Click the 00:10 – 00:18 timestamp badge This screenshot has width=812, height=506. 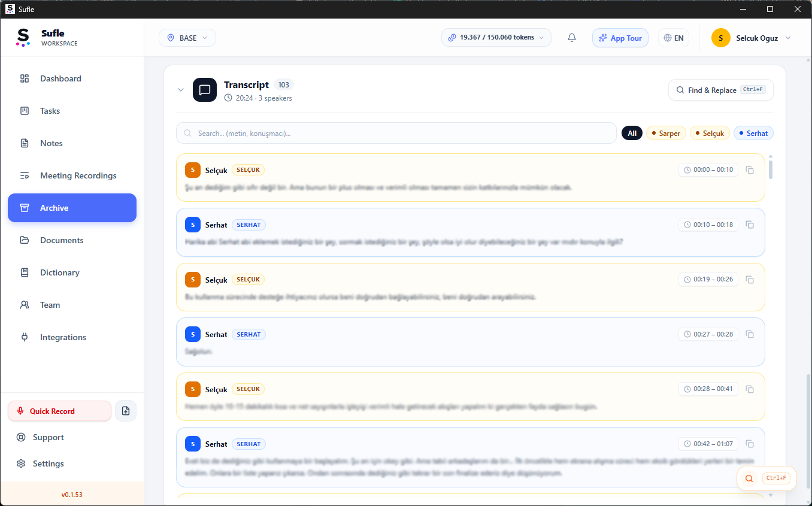point(708,225)
